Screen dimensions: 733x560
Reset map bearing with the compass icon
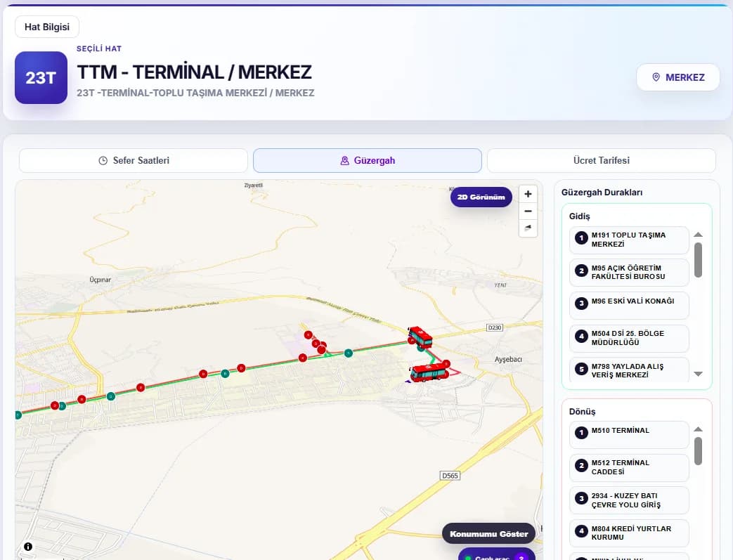click(528, 228)
